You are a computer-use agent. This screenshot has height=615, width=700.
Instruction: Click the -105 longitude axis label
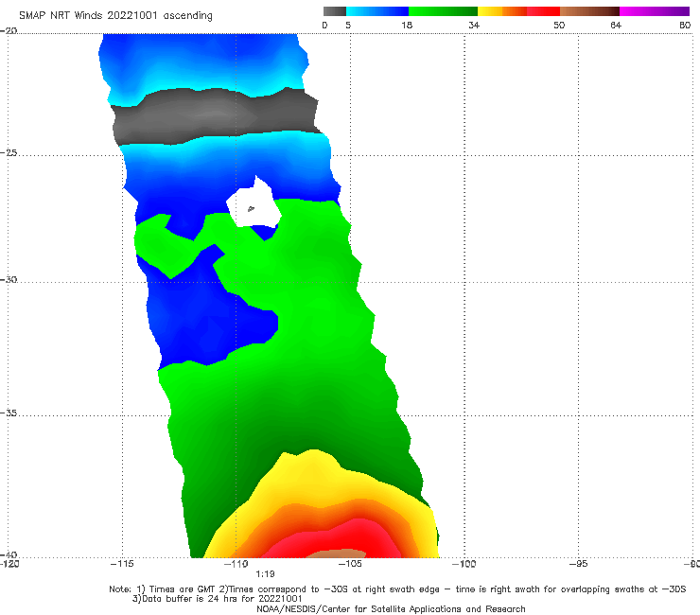coord(350,564)
